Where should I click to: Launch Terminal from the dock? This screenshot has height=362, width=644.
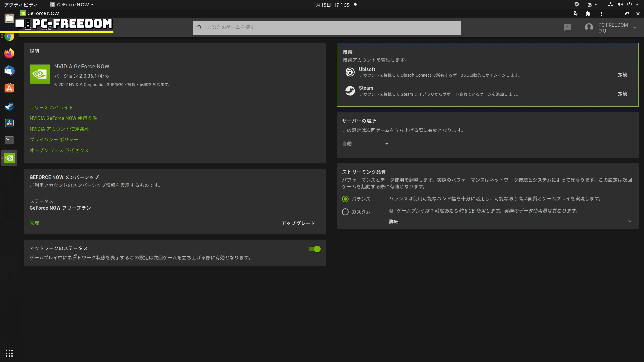coord(9,140)
